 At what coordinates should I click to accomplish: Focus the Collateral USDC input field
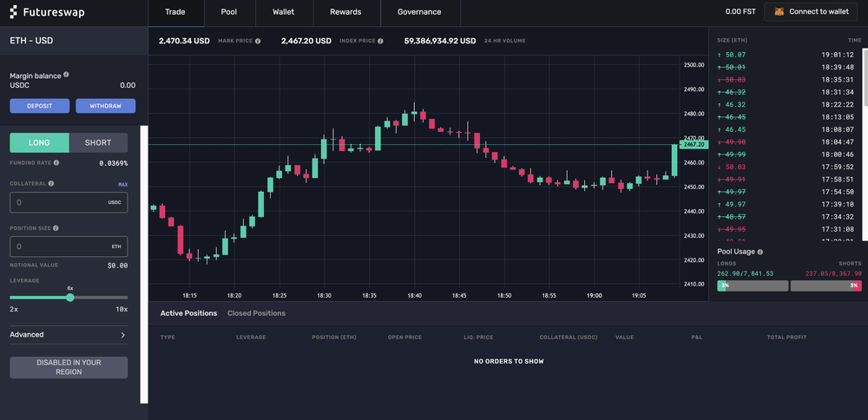pos(69,202)
